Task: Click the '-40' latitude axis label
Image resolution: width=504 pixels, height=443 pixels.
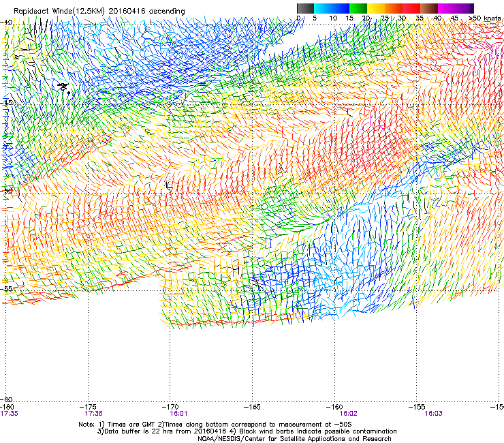Action: tap(6, 22)
